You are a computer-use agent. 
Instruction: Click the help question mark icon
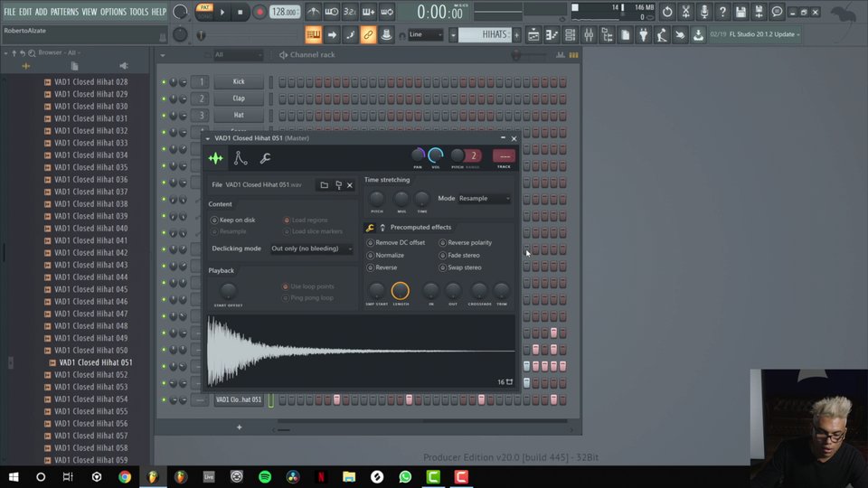click(x=722, y=12)
